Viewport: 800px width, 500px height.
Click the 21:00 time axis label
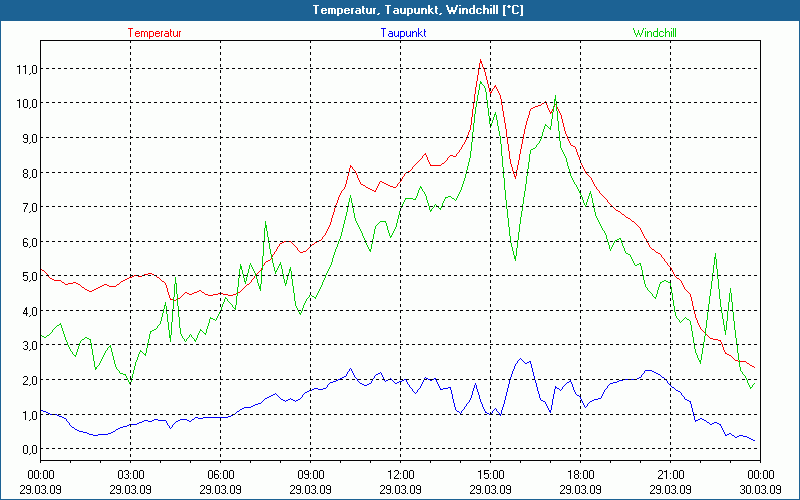[670, 475]
